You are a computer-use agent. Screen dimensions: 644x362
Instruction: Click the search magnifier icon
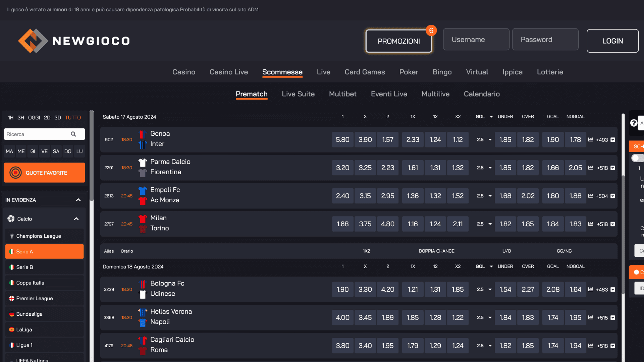pyautogui.click(x=73, y=134)
